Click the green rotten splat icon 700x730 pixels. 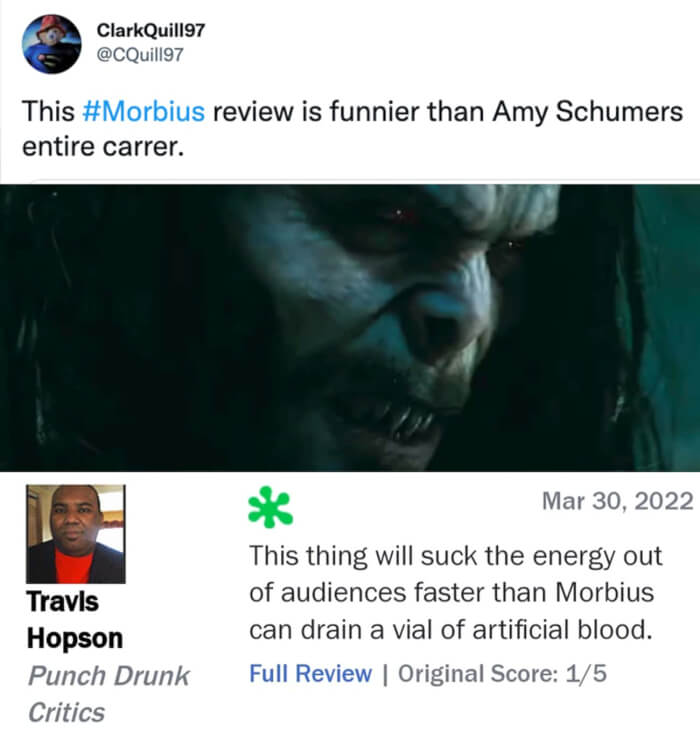[x=270, y=507]
